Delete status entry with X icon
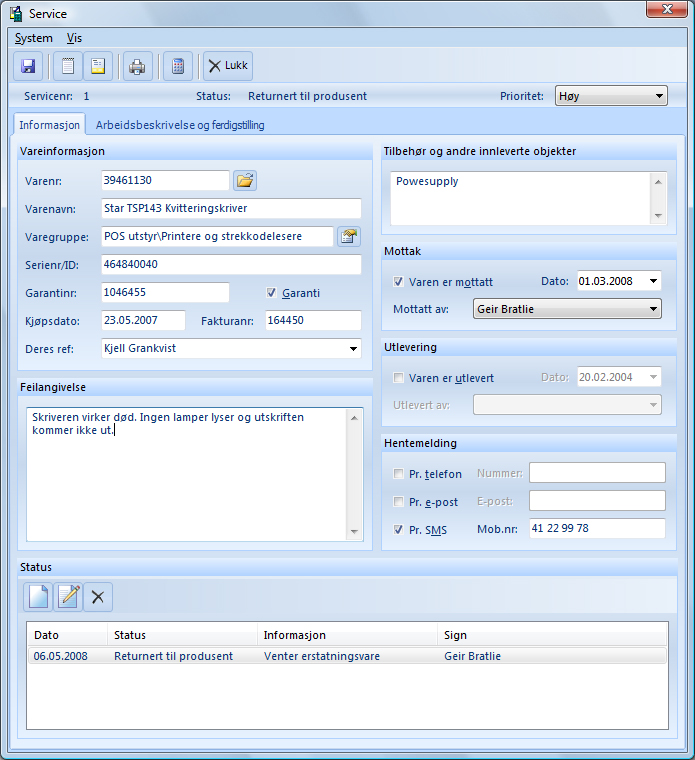 [98, 597]
